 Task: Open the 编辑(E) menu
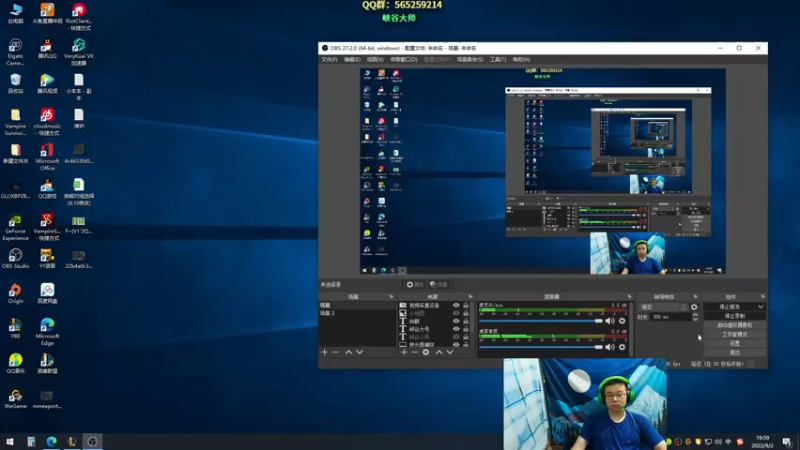(352, 60)
